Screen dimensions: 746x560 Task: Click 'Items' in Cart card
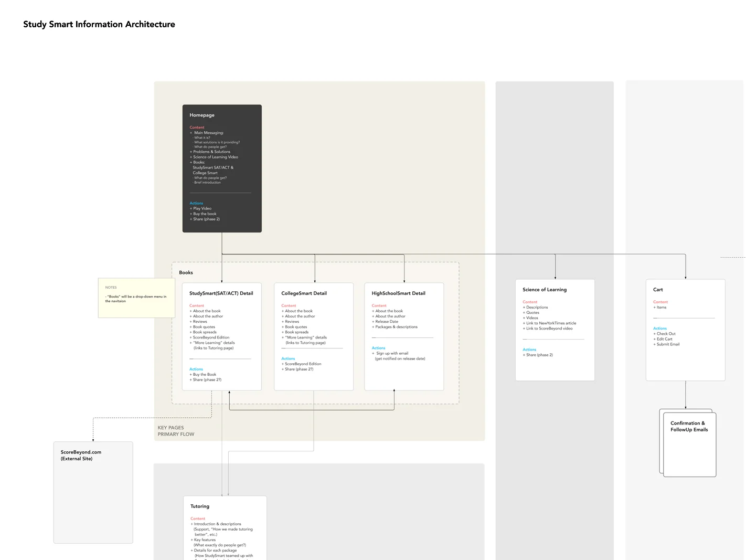pos(662,308)
